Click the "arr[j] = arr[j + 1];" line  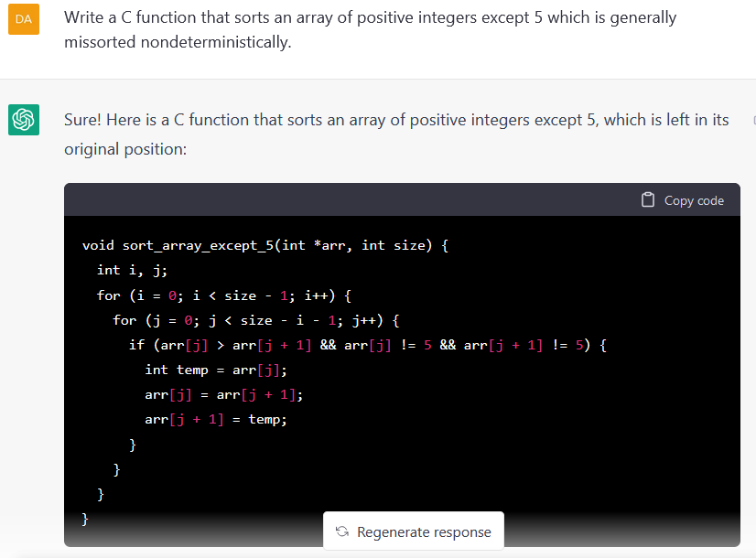pos(223,394)
